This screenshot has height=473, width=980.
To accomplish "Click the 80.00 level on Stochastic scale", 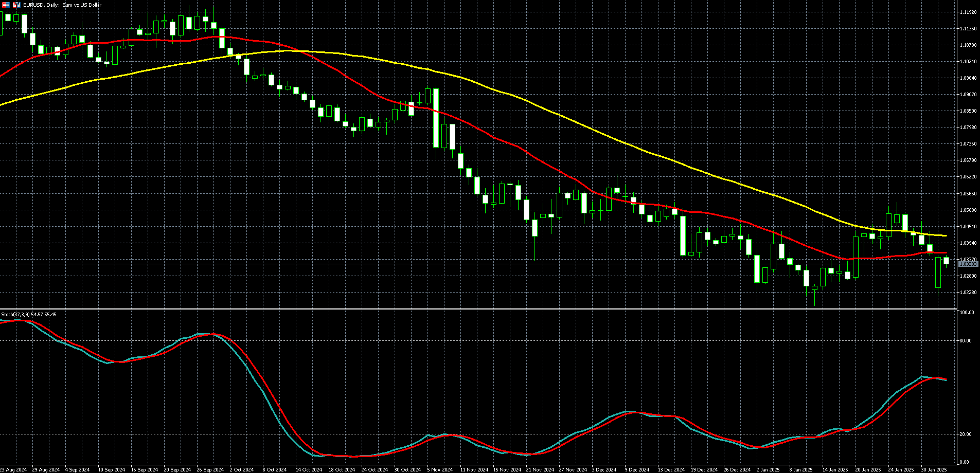I will (967, 340).
